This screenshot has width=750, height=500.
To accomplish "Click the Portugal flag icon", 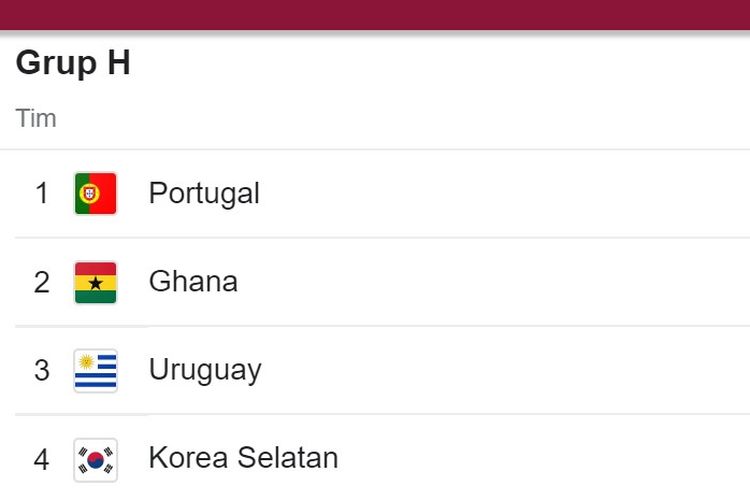I will pyautogui.click(x=96, y=193).
